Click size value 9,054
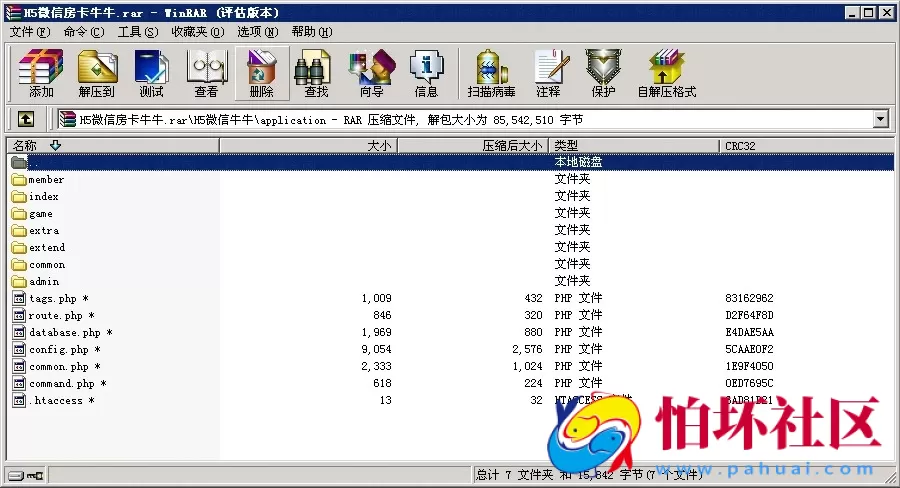The width and height of the screenshot is (900, 488). pos(377,349)
